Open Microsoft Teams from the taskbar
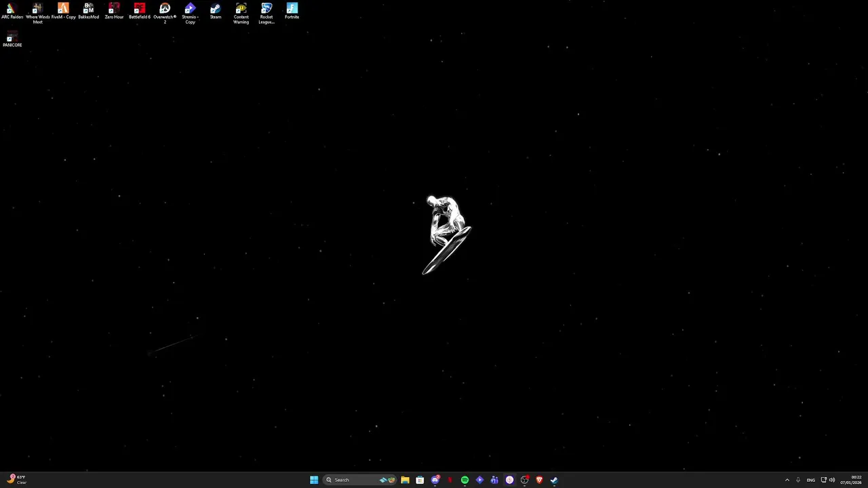The width and height of the screenshot is (868, 488). [494, 480]
